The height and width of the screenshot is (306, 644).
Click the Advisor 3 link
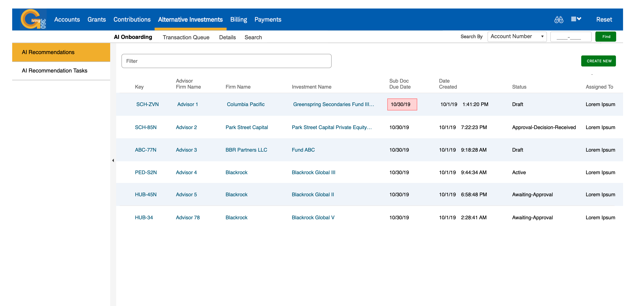coord(186,150)
